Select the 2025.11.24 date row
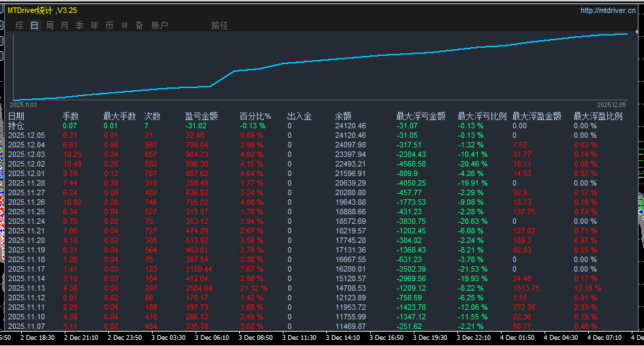 (x=27, y=221)
